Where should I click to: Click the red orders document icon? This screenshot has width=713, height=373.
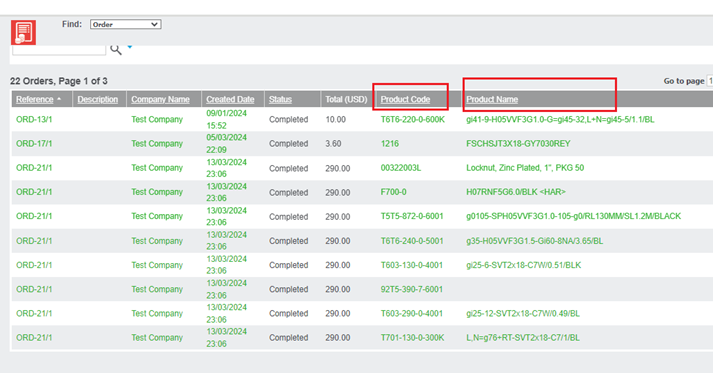[x=24, y=32]
